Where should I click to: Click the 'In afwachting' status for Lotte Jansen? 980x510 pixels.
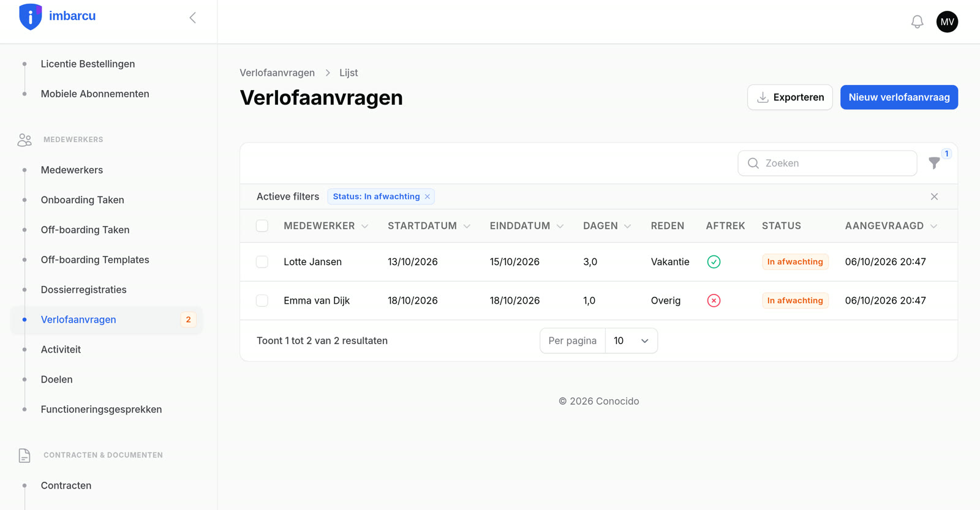795,262
